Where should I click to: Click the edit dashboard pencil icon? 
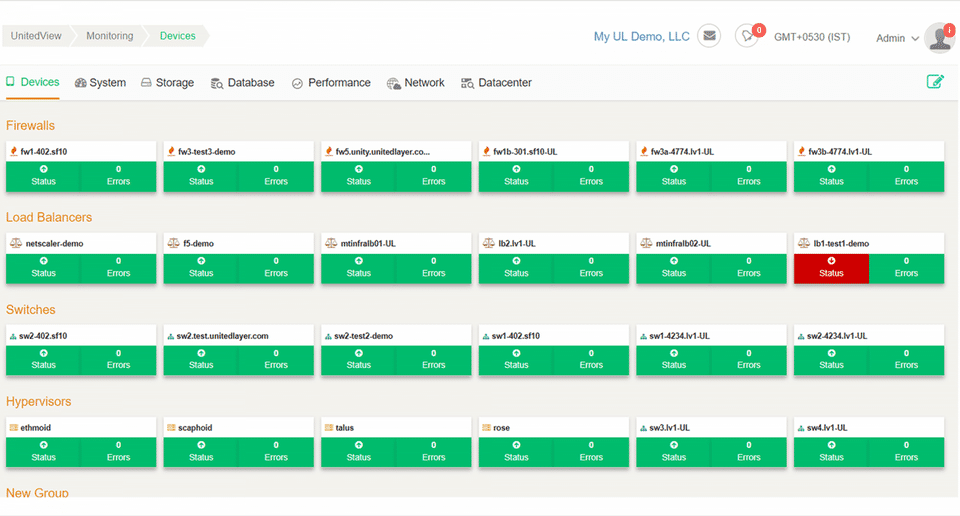[935, 81]
